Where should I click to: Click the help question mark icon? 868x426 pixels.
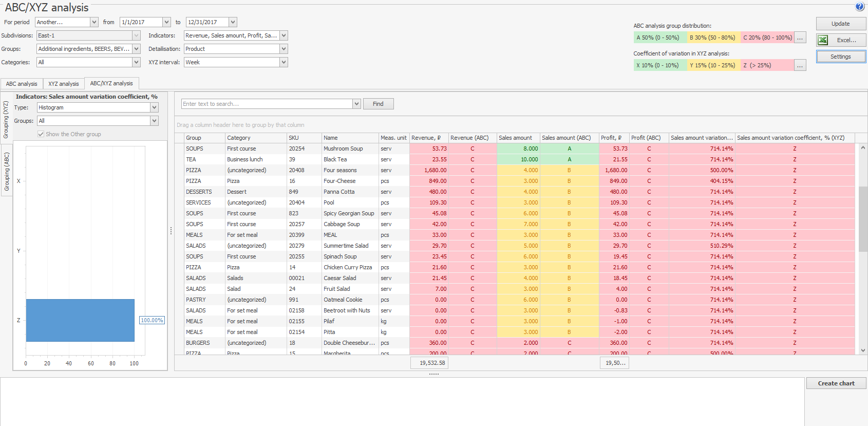tap(859, 7)
